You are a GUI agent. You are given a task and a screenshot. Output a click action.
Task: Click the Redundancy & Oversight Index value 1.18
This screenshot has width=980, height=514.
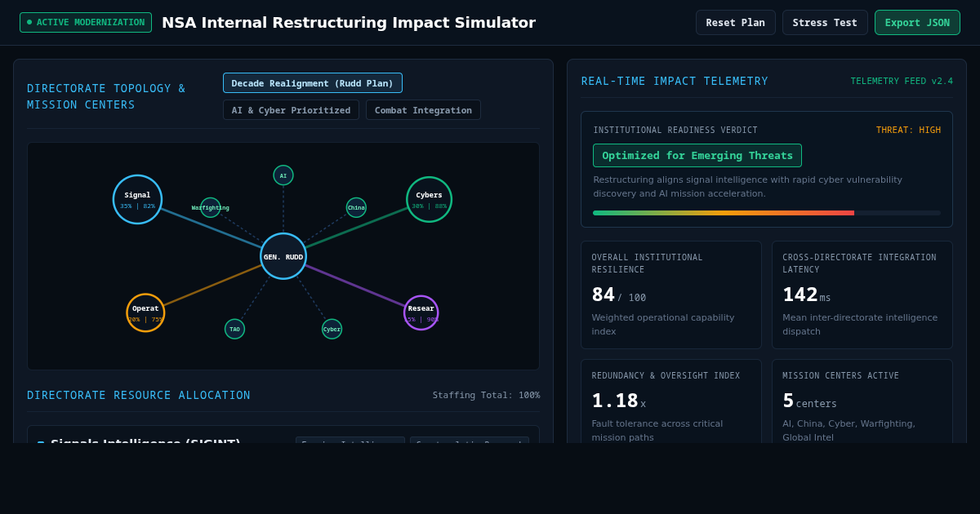(x=618, y=401)
